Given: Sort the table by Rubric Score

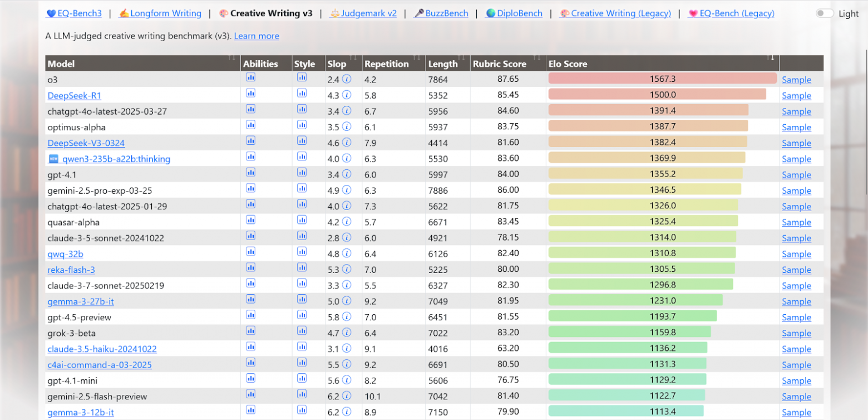Looking at the screenshot, I should (499, 64).
